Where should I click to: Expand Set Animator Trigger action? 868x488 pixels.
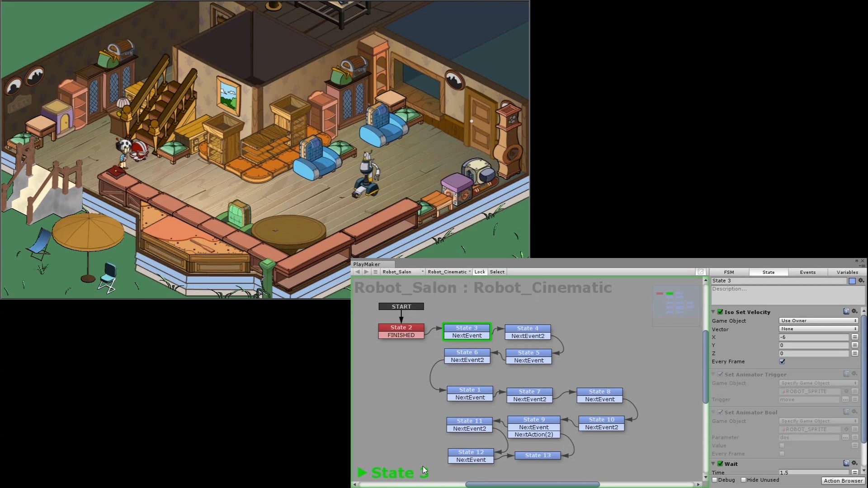tap(714, 374)
